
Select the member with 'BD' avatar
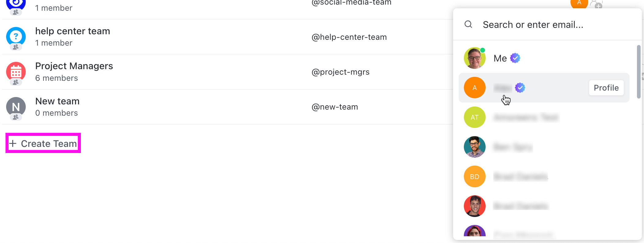(475, 177)
